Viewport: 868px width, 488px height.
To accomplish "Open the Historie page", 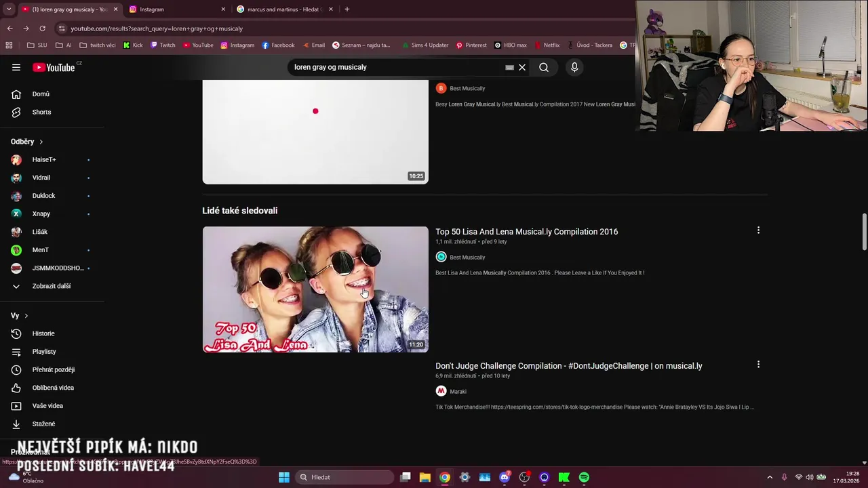I will [43, 333].
